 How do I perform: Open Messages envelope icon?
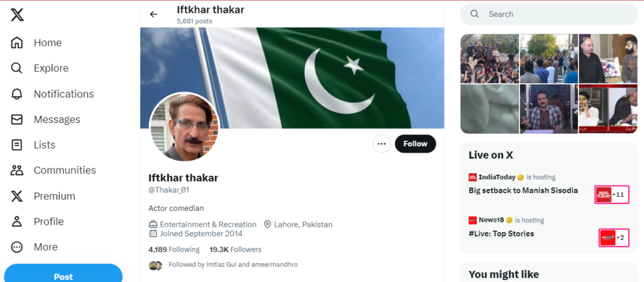pos(16,119)
